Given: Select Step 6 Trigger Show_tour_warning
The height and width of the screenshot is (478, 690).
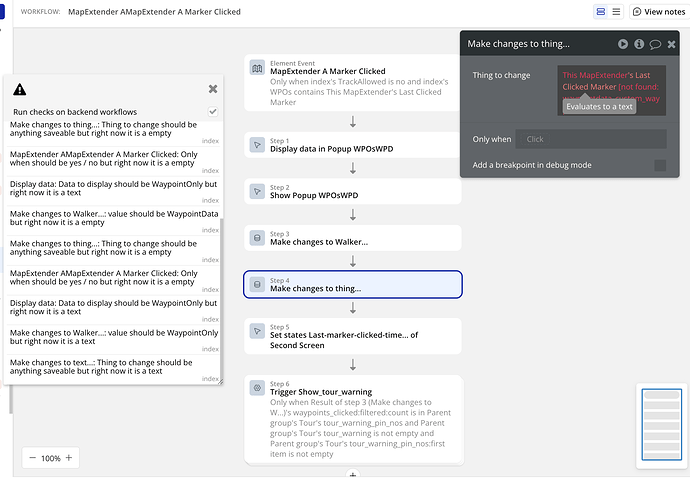Looking at the screenshot, I should click(353, 419).
